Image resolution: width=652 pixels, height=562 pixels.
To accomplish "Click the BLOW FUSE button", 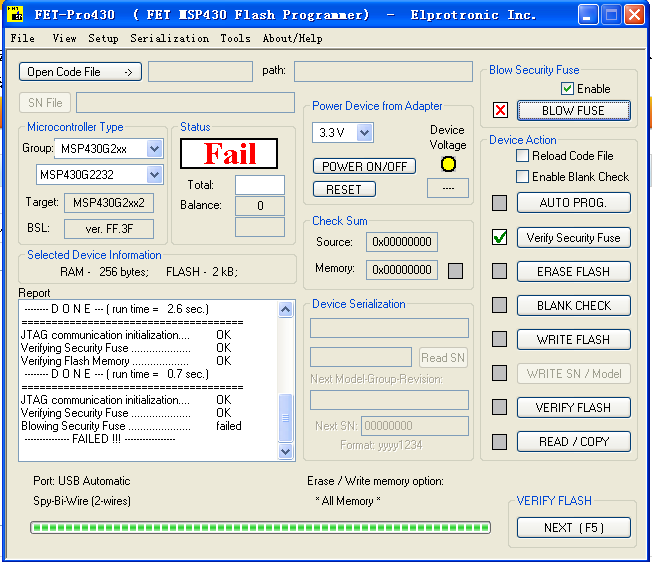I will coord(573,111).
